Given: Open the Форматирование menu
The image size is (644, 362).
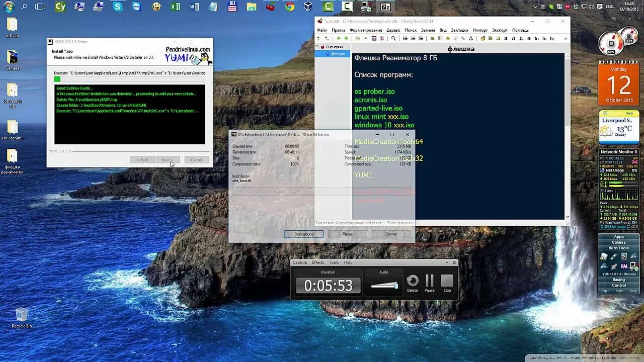Looking at the screenshot, I should coord(366,30).
